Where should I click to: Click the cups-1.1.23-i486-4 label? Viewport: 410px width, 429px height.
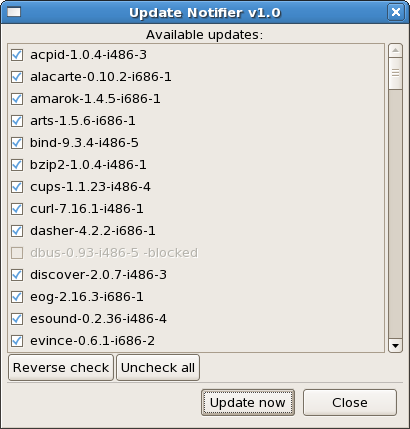click(x=90, y=187)
